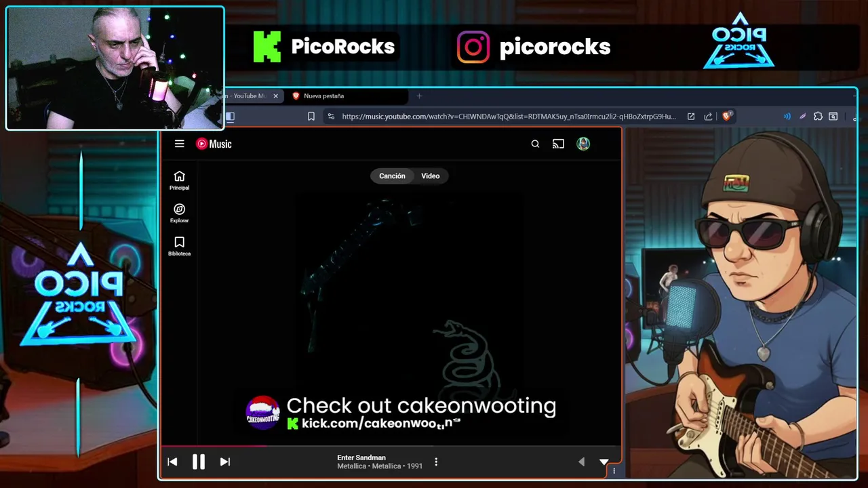The image size is (868, 488).
Task: Open site settings icon beside URL
Action: click(x=331, y=117)
